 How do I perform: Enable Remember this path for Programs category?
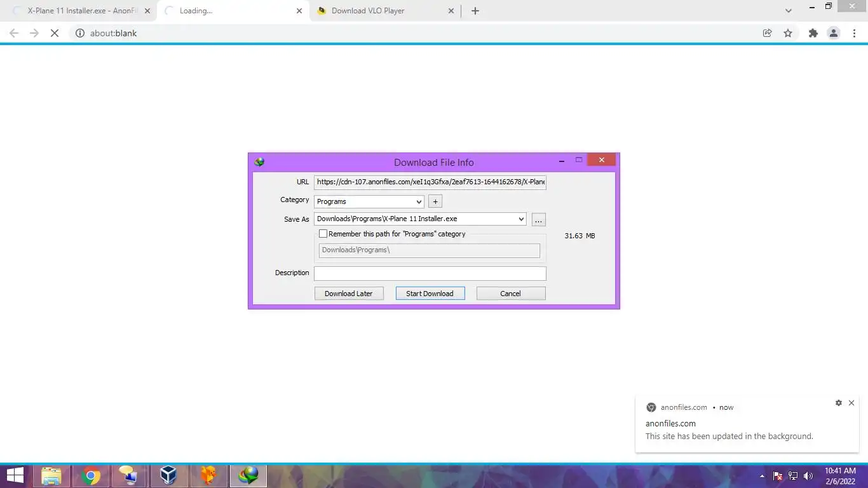click(x=323, y=234)
